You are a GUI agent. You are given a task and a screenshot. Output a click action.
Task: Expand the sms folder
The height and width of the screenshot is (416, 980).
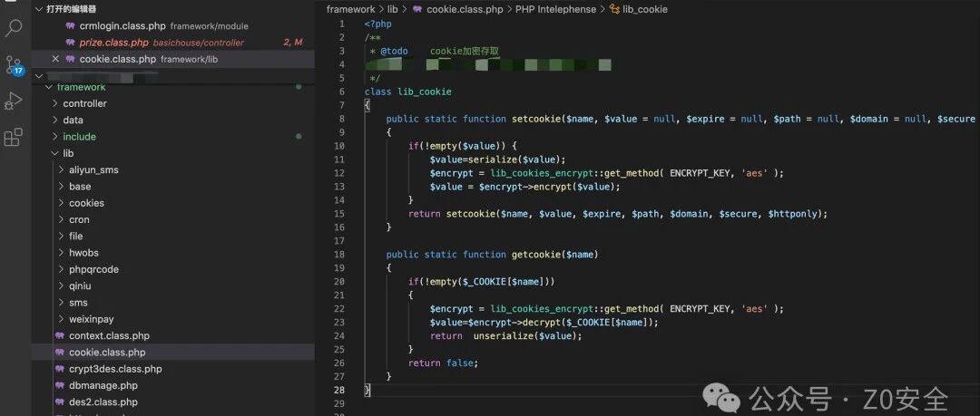pyautogui.click(x=173, y=303)
